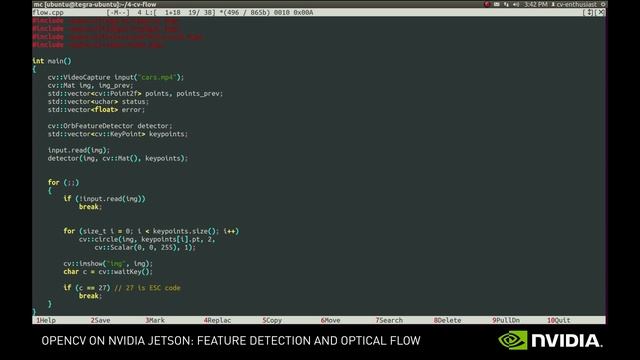Click the 19/ 38 line counter

pyautogui.click(x=201, y=13)
